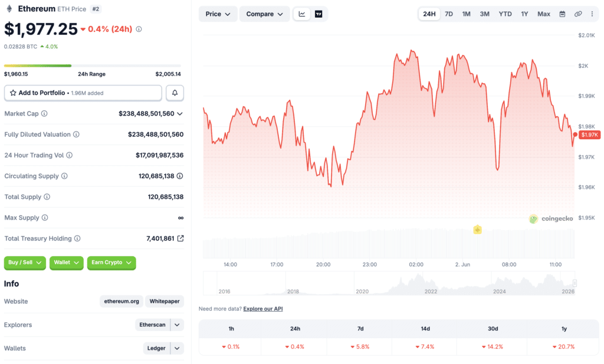This screenshot has height=364, width=604.
Task: Open external link icon beside 7,401,861
Action: tap(180, 238)
